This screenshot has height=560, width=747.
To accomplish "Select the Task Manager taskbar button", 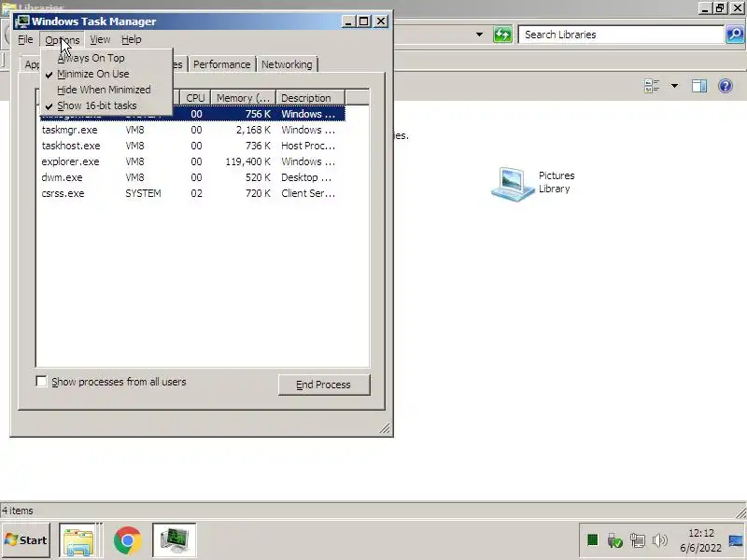I will pyautogui.click(x=175, y=540).
